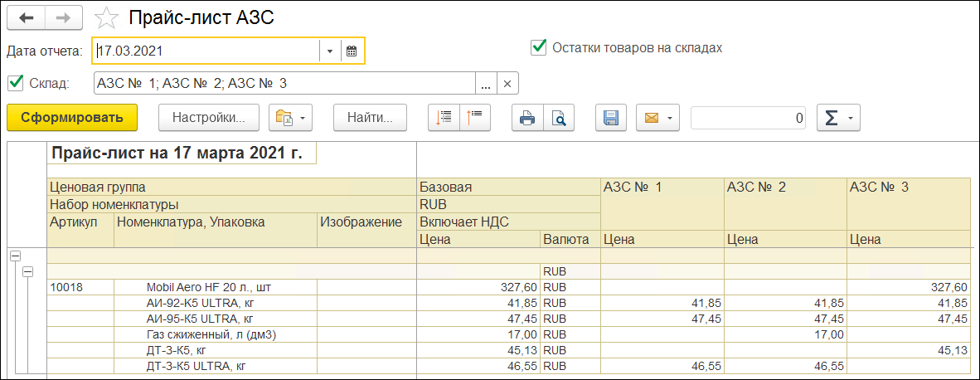Click the back navigation arrow
Screen dimensions: 980x380
(25, 17)
